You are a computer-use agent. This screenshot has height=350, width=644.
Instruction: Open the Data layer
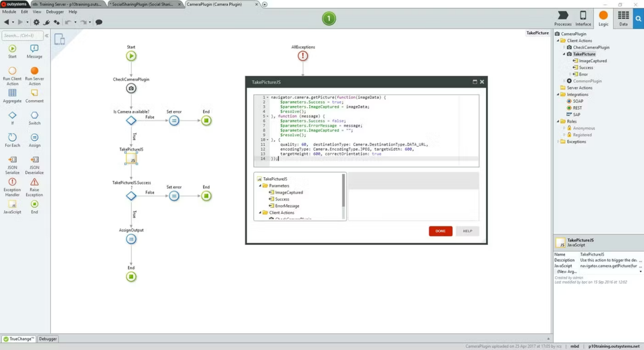pyautogui.click(x=623, y=18)
